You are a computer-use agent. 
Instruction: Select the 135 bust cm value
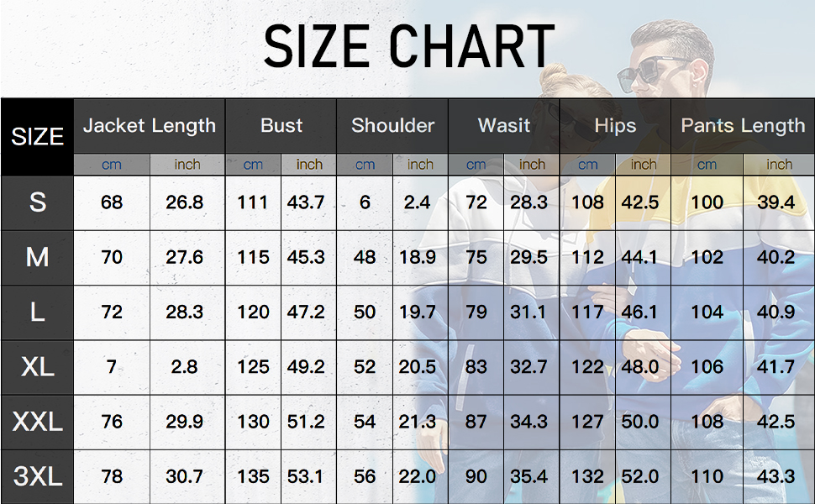(x=253, y=476)
